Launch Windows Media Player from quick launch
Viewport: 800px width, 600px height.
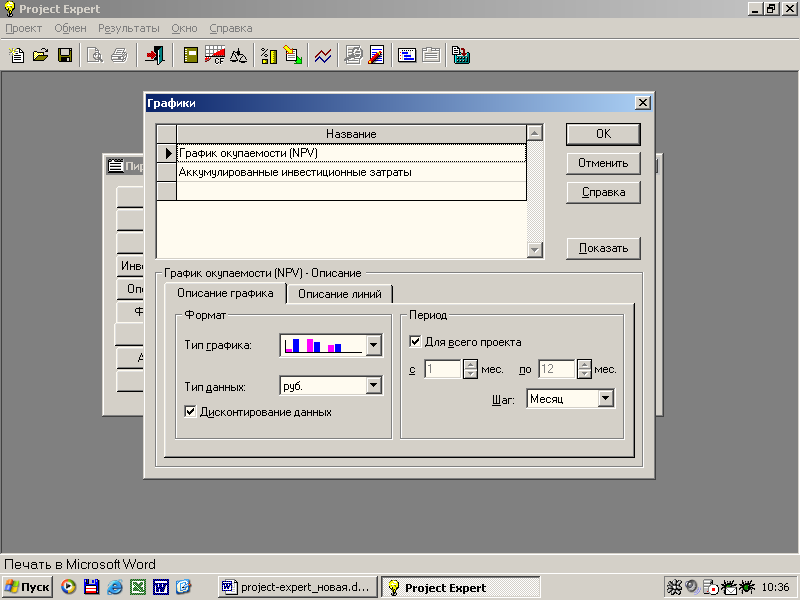coord(68,587)
